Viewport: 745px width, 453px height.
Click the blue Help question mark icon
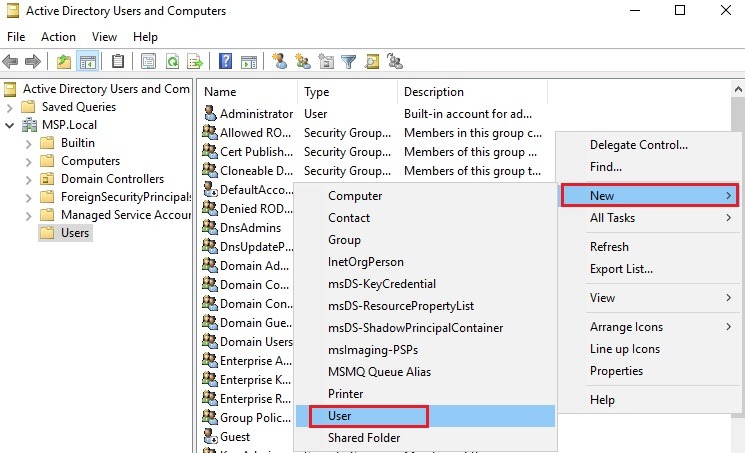226,61
